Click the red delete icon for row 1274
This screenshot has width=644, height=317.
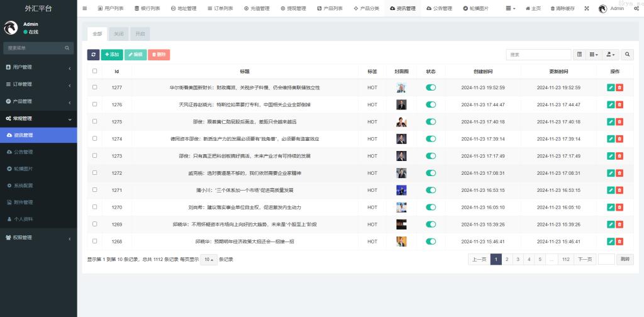tap(619, 139)
